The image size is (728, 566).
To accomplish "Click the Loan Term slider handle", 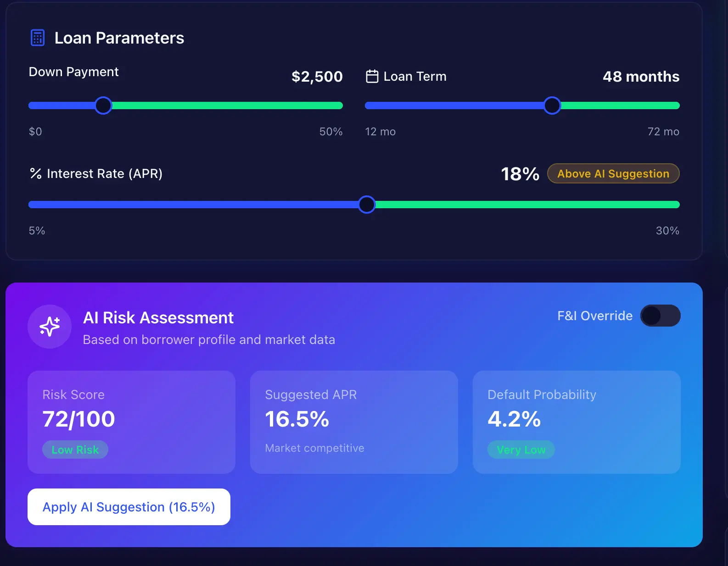I will click(552, 105).
